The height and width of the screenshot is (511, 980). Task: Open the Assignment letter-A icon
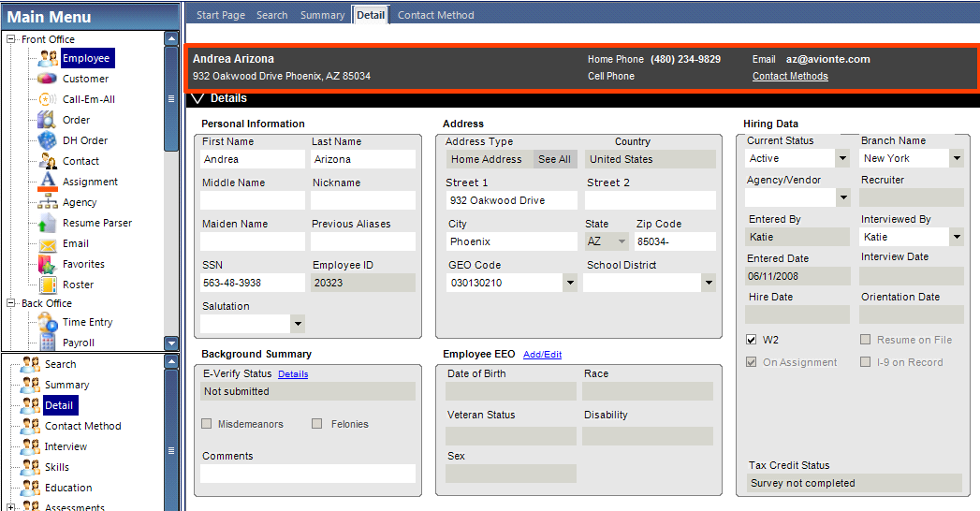[48, 182]
